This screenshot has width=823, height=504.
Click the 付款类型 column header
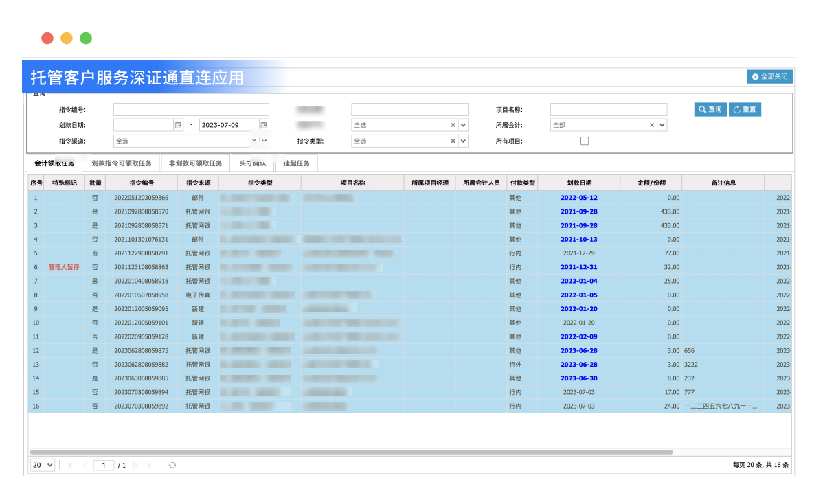click(522, 183)
